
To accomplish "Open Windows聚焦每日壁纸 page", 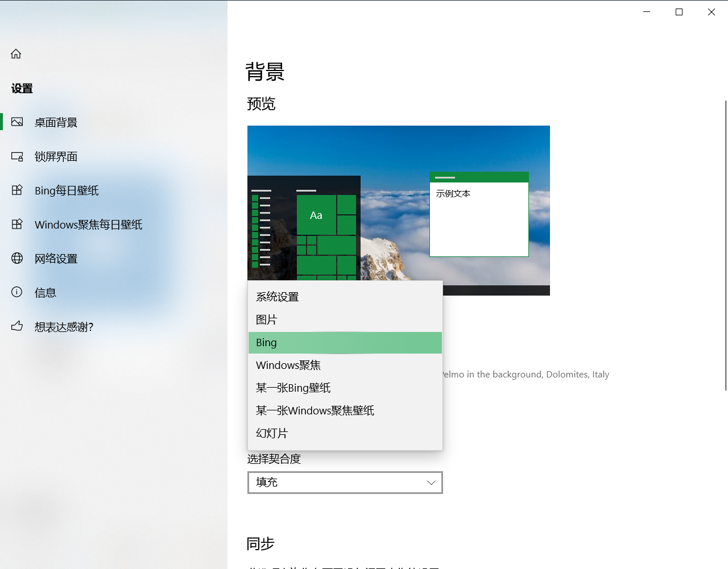I will (x=114, y=225).
